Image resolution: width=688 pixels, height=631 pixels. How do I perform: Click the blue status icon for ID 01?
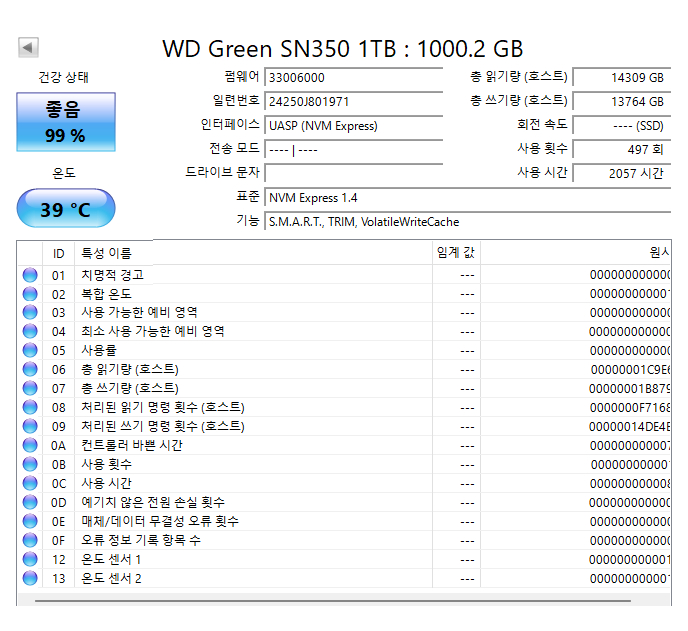tap(30, 275)
